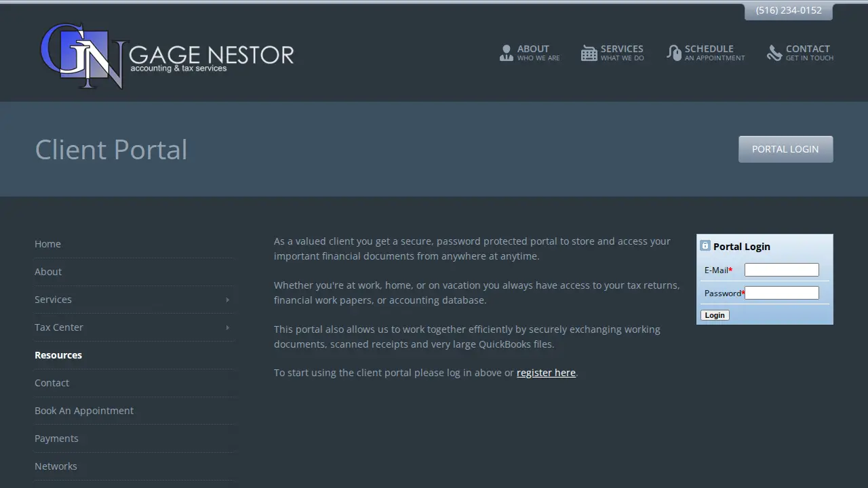868x488 pixels.
Task: Open Contact 'Get In Touch' menu item
Action: pyautogui.click(x=800, y=53)
